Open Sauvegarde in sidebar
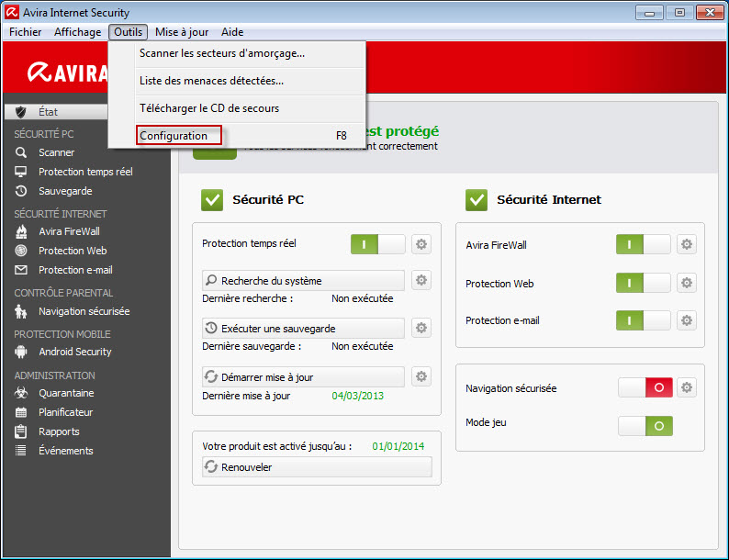729x560 pixels. (x=65, y=191)
